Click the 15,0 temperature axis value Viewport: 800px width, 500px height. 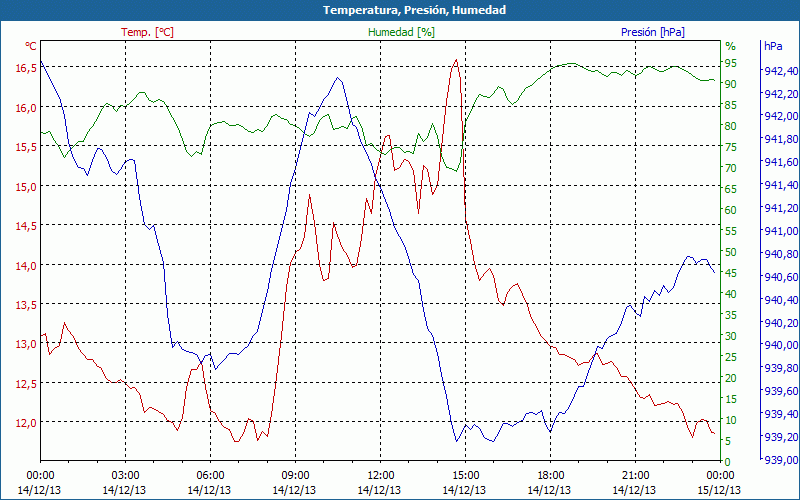26,187
